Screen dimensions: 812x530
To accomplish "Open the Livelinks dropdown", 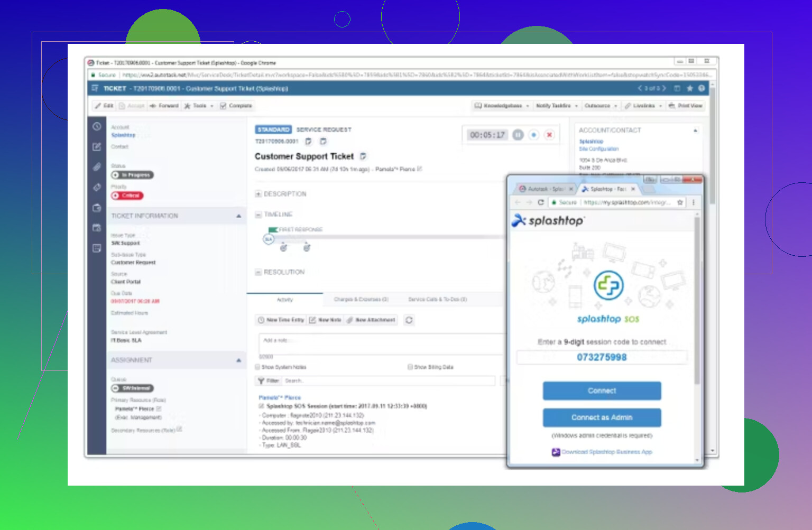I will coord(643,106).
